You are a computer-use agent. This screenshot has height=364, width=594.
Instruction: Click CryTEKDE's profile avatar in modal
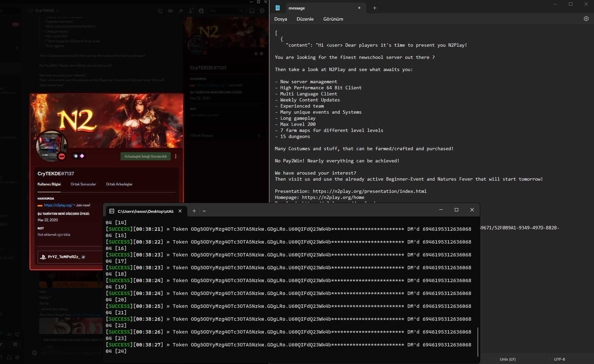pos(51,146)
